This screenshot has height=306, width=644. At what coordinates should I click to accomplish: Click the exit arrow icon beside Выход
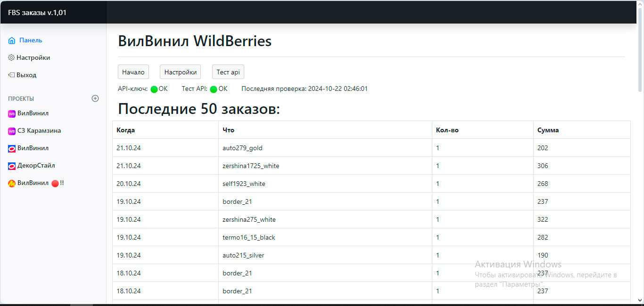click(12, 75)
